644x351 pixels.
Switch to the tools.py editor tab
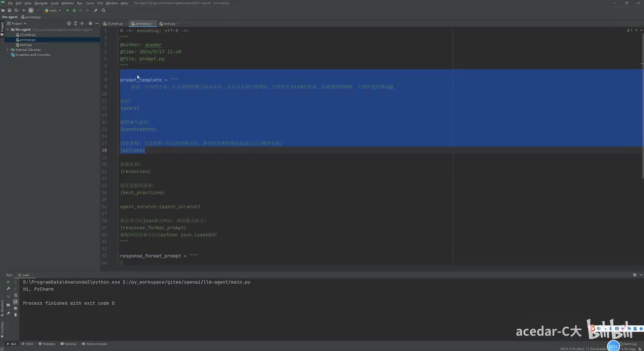pyautogui.click(x=169, y=24)
